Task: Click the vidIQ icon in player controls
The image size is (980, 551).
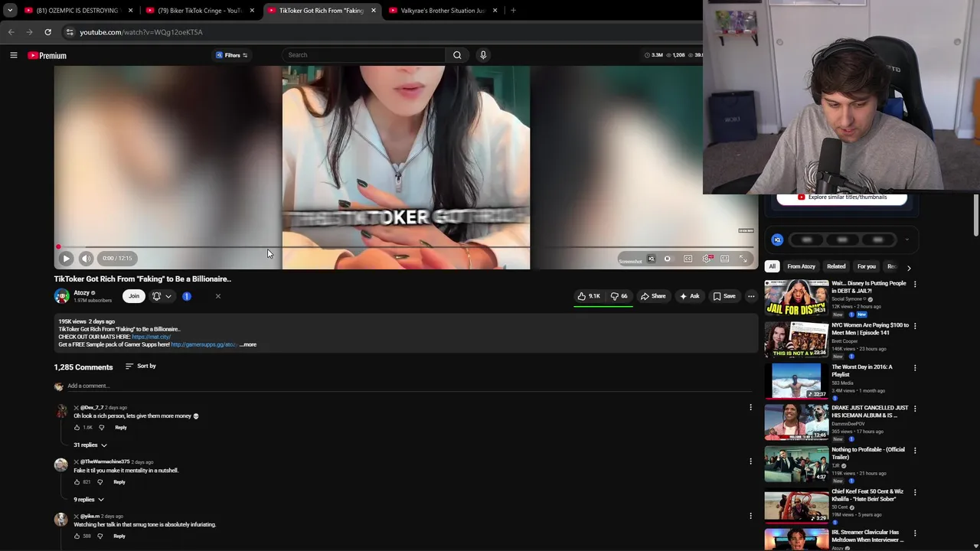Action: click(651, 259)
